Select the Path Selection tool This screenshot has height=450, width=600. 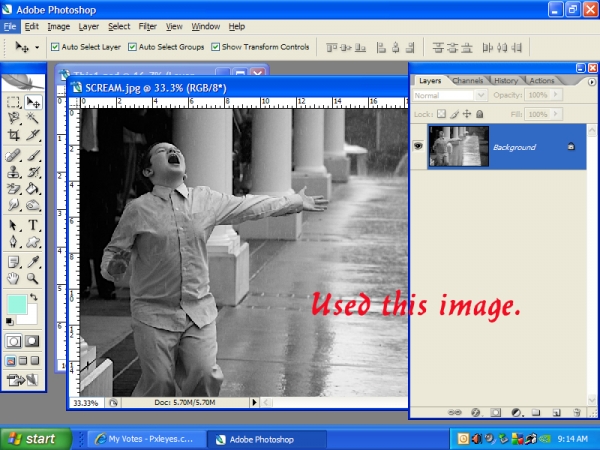(13, 225)
